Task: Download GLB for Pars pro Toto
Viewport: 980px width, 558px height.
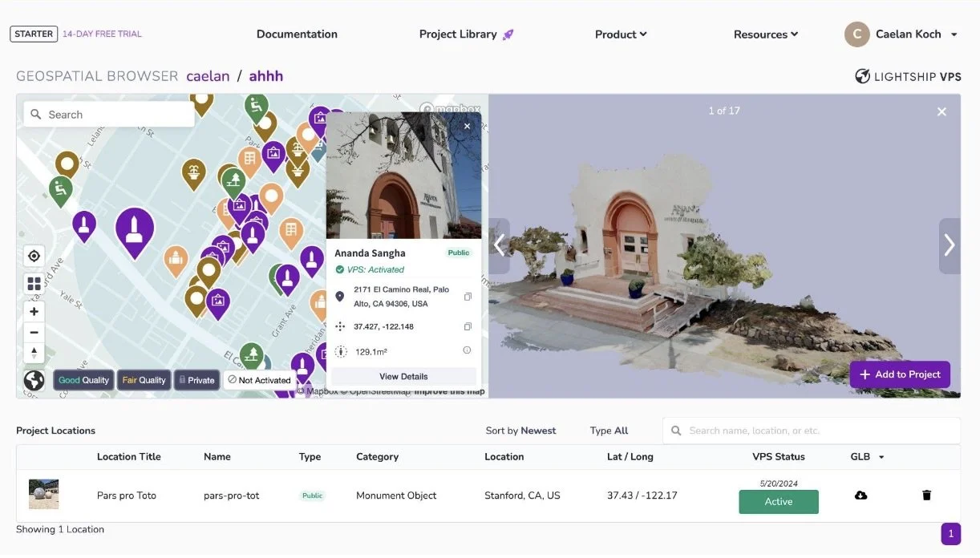Action: coord(861,495)
